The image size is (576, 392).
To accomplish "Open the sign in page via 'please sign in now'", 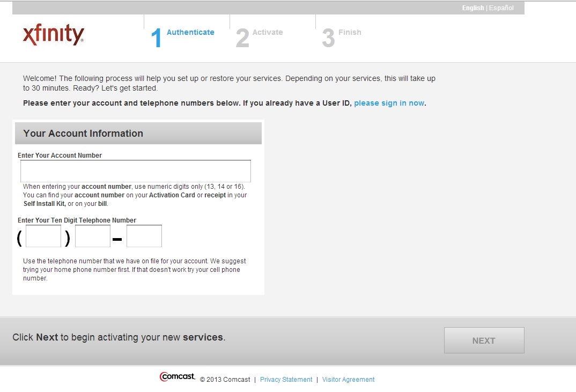I will point(389,103).
